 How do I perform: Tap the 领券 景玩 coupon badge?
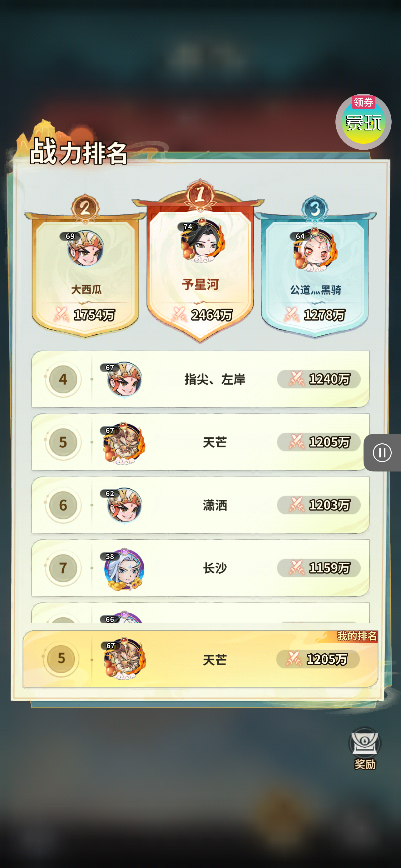(363, 122)
